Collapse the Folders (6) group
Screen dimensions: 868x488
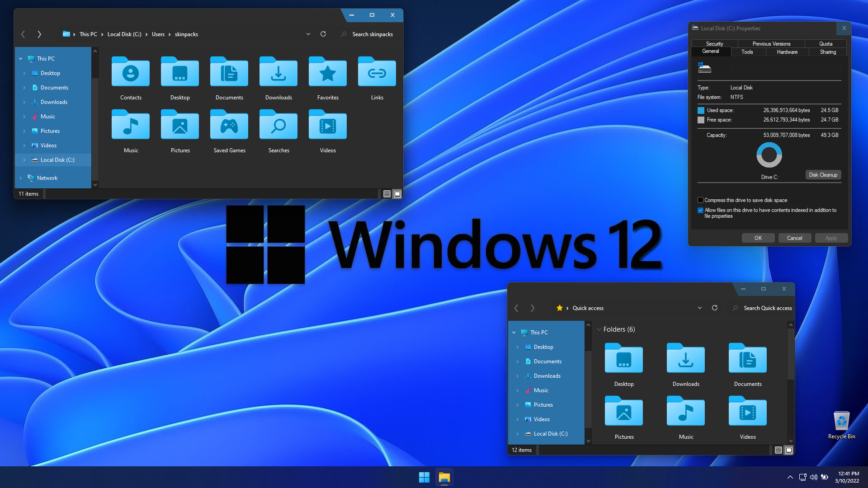[599, 329]
